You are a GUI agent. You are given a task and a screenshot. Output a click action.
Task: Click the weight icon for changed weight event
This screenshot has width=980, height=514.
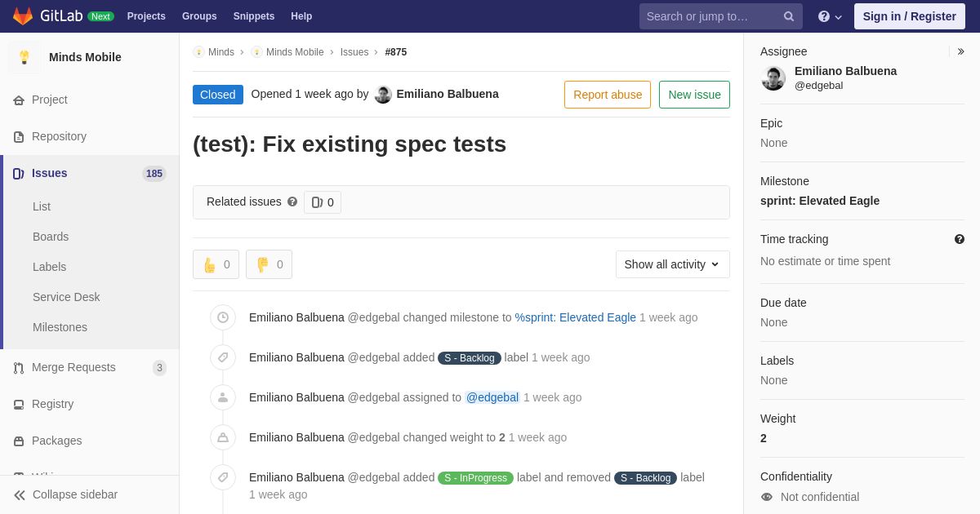coord(223,437)
